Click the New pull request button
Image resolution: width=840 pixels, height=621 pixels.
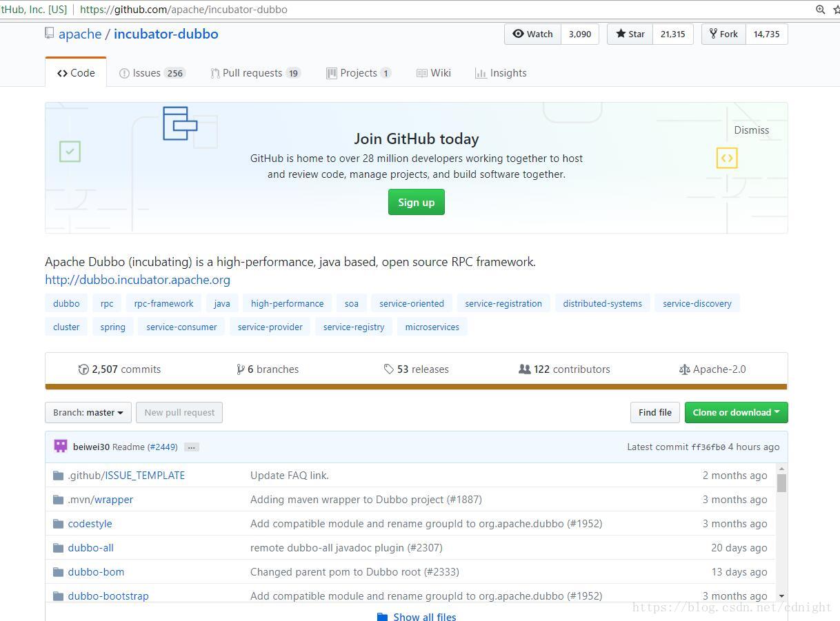[179, 412]
